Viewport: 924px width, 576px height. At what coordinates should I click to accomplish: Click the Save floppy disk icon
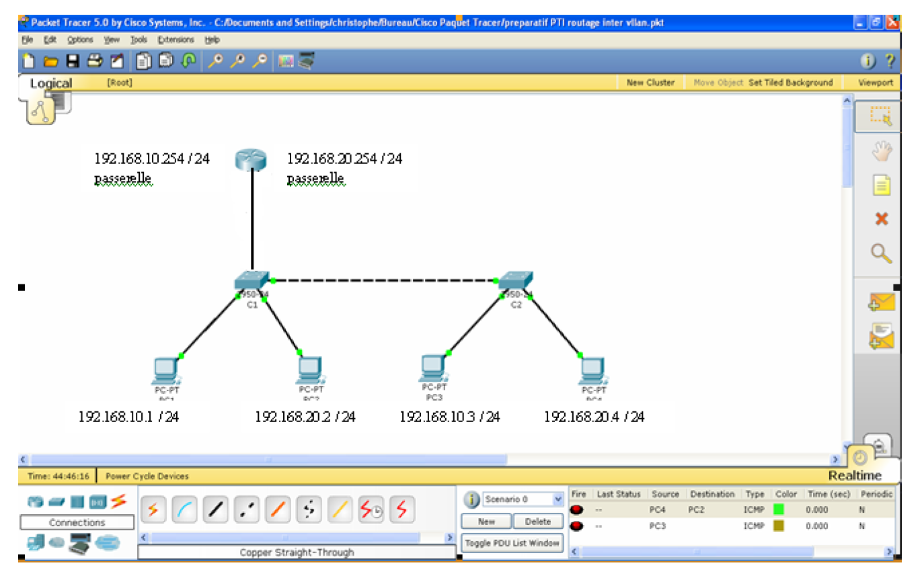coord(73,61)
